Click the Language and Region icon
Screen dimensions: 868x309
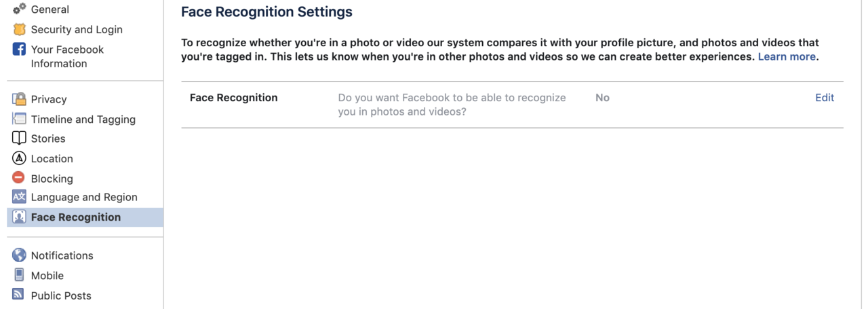coord(19,197)
